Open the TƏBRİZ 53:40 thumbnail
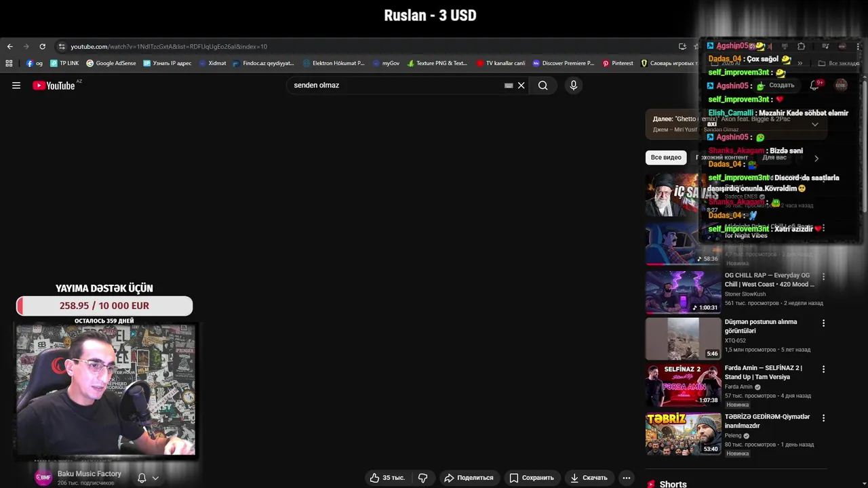 coord(684,434)
